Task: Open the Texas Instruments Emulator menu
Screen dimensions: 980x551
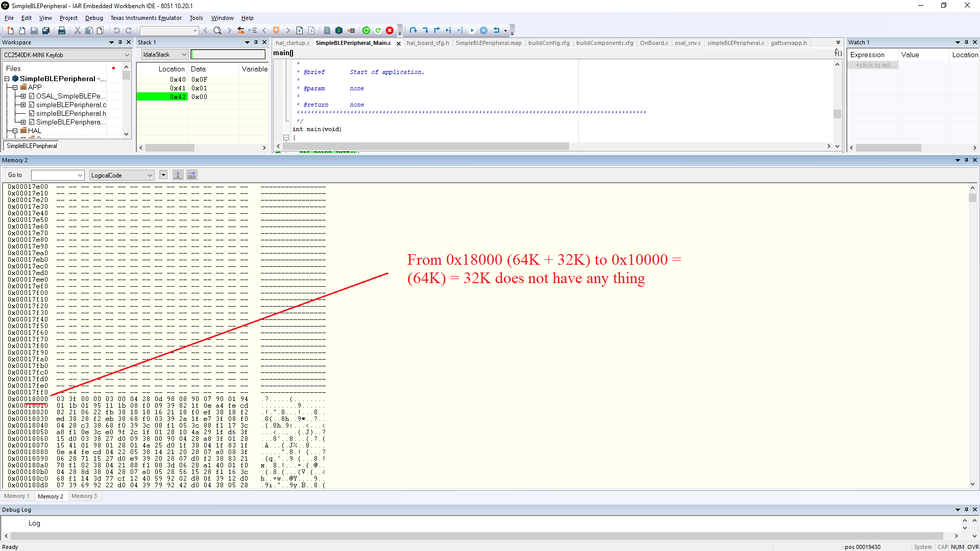Action: tap(146, 18)
